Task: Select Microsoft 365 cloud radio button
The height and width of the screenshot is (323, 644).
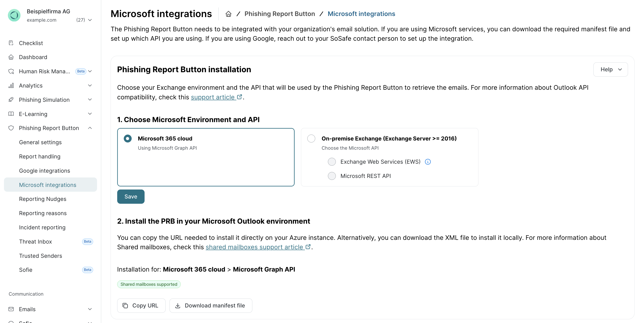Action: pyautogui.click(x=127, y=138)
